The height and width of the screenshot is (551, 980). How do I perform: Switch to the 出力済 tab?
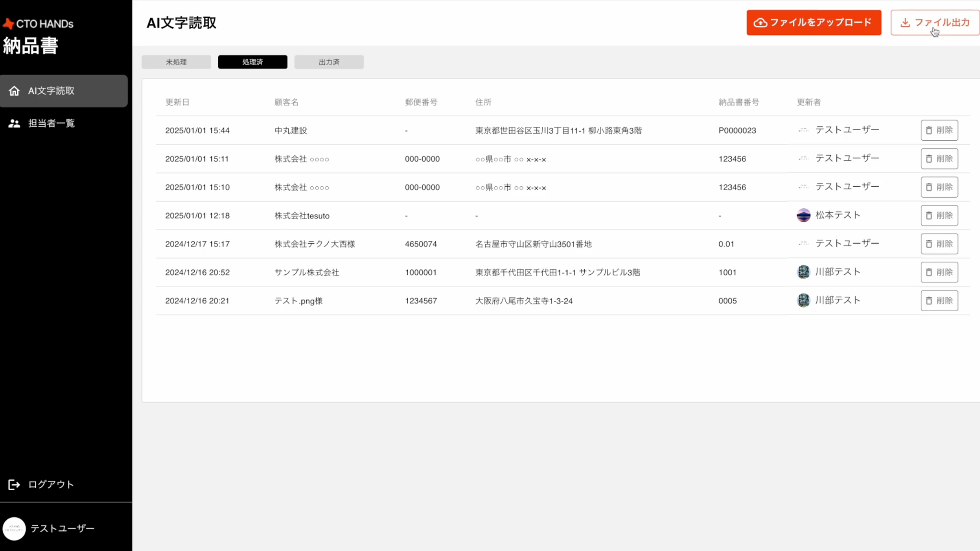pyautogui.click(x=329, y=62)
